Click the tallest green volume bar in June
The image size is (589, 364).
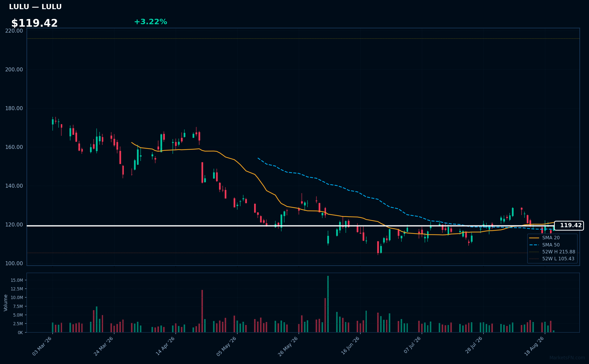click(328, 304)
